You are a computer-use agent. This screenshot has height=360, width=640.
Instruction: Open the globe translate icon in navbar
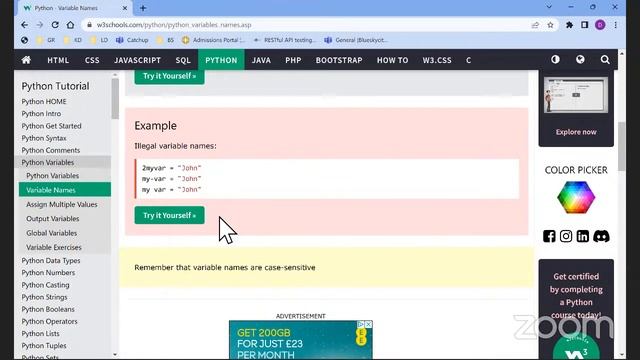[580, 60]
